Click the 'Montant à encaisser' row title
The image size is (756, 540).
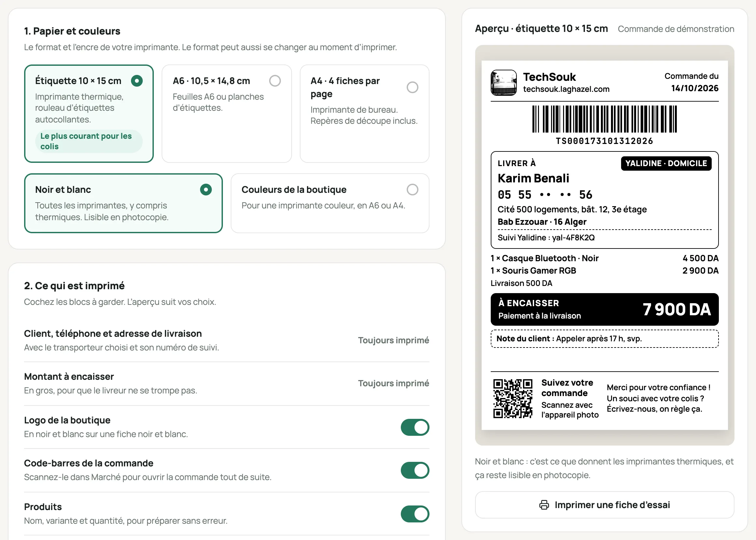[x=69, y=377]
